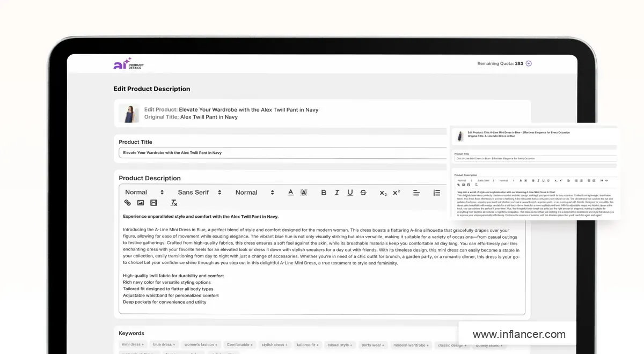Click link icon in the small overlay card

click(x=458, y=185)
